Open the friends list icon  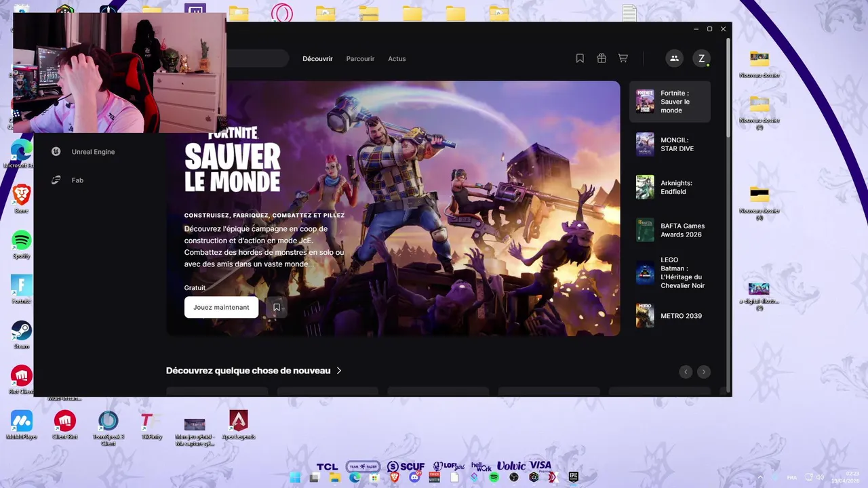pos(674,58)
